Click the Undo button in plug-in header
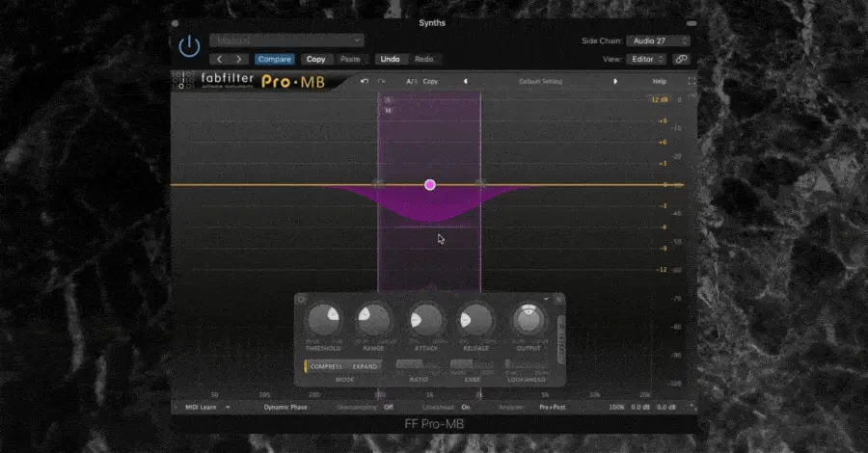 coord(391,59)
